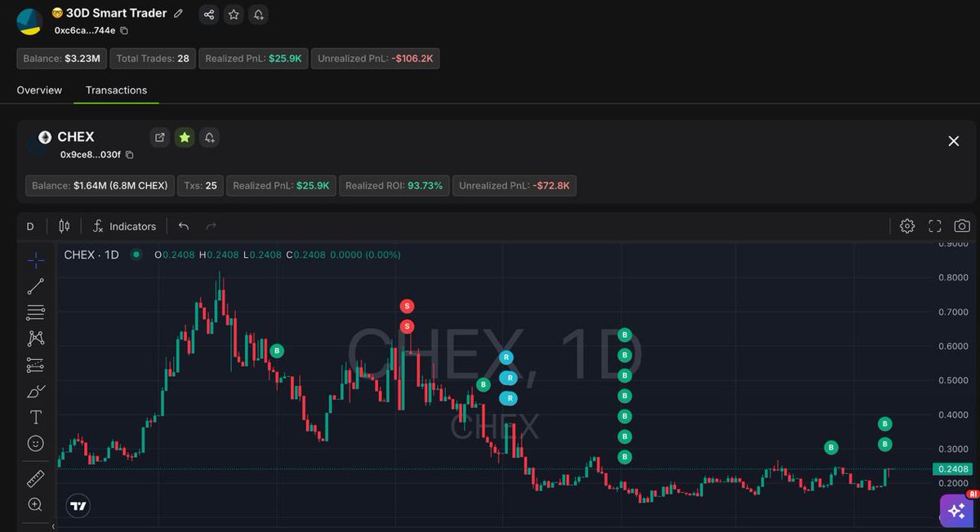Viewport: 980px width, 532px height.
Task: Click the TradingView logo
Action: click(78, 506)
